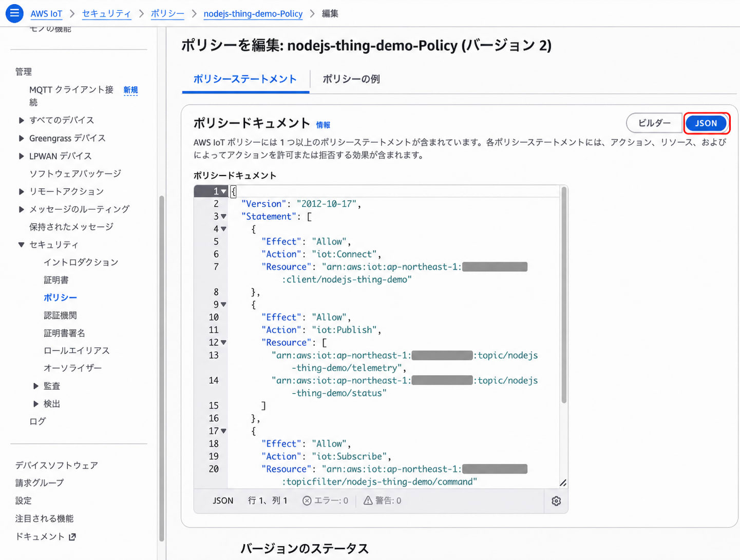Open 注目される機能 in sidebar
This screenshot has width=740, height=560.
(44, 519)
